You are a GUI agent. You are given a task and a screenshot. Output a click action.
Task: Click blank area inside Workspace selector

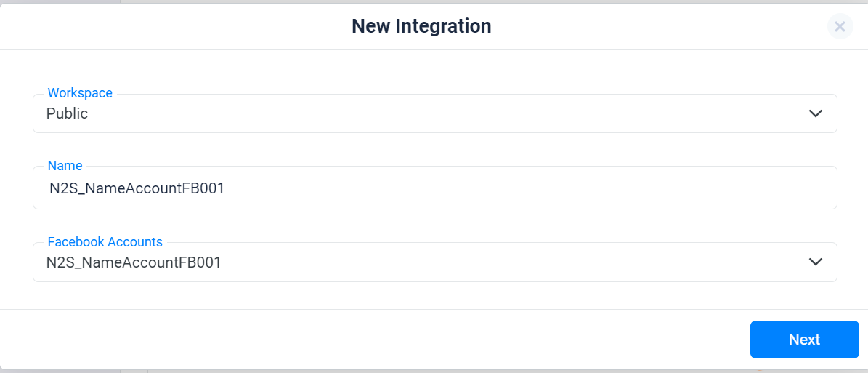443,113
